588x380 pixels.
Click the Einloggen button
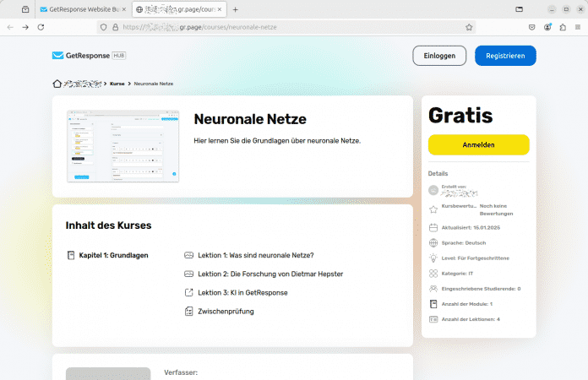tap(439, 56)
